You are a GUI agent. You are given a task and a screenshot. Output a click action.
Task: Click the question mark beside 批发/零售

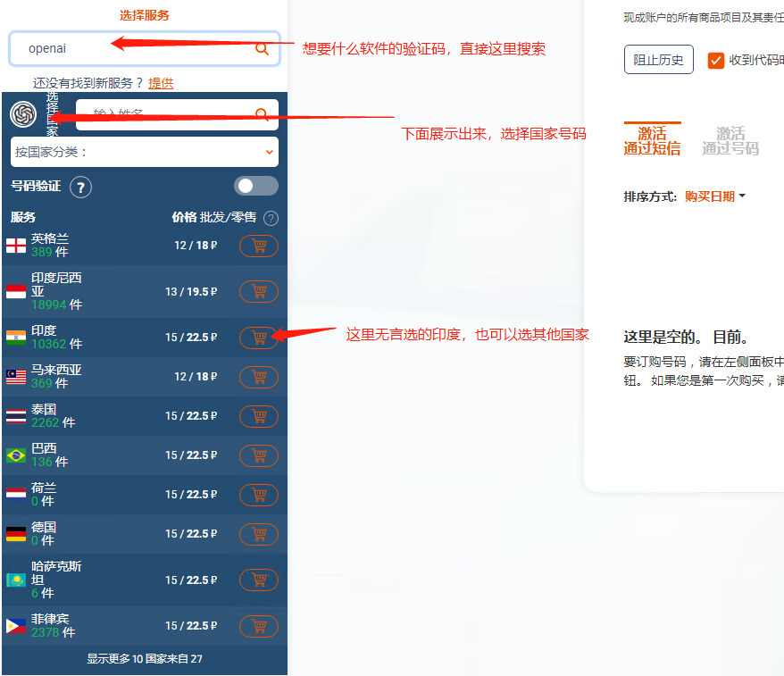tap(270, 217)
